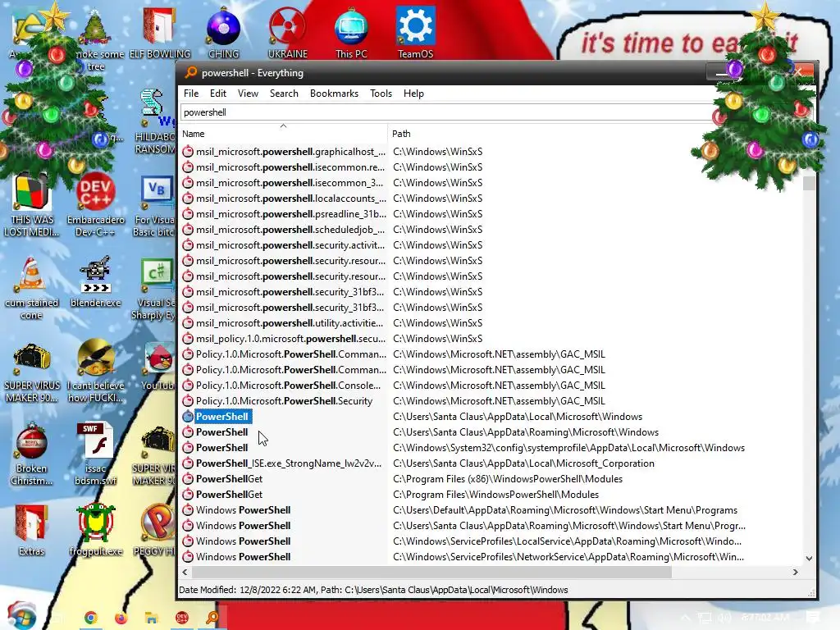The height and width of the screenshot is (630, 840).
Task: Open Dev-C++ from the taskbar
Action: coord(182,619)
